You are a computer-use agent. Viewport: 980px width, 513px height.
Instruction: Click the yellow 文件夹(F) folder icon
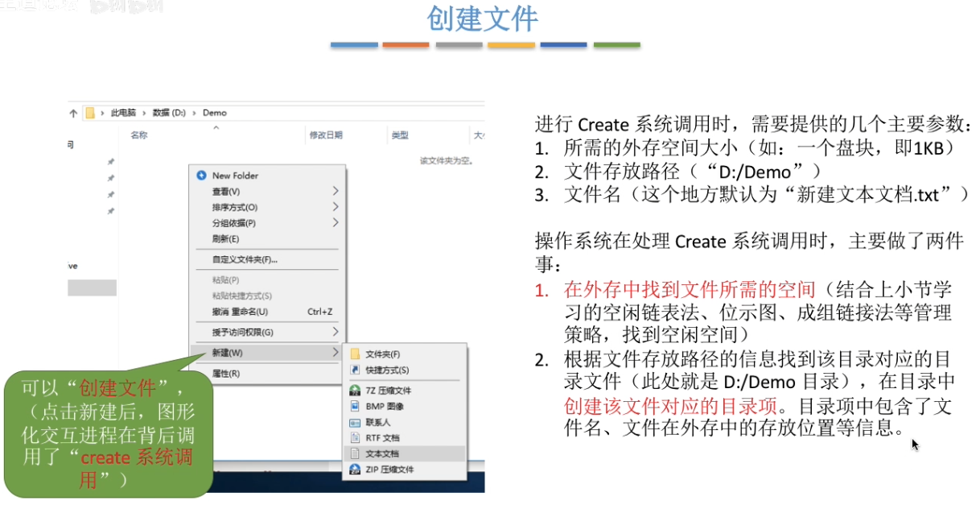pyautogui.click(x=355, y=354)
